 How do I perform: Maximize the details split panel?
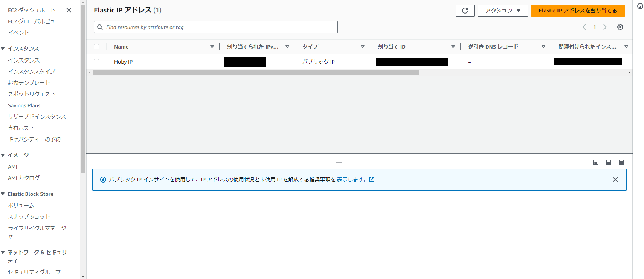coord(621,162)
